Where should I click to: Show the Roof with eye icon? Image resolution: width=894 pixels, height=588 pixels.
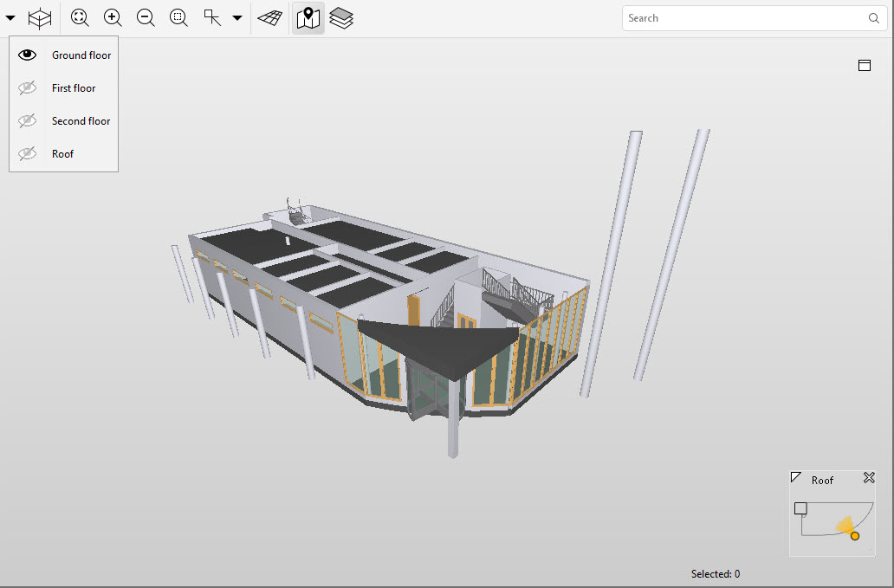[27, 154]
